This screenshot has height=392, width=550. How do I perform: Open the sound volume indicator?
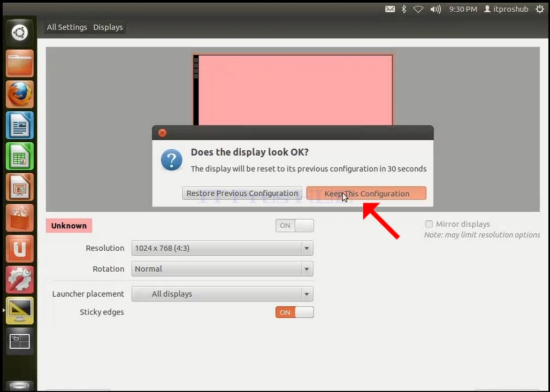tap(436, 9)
